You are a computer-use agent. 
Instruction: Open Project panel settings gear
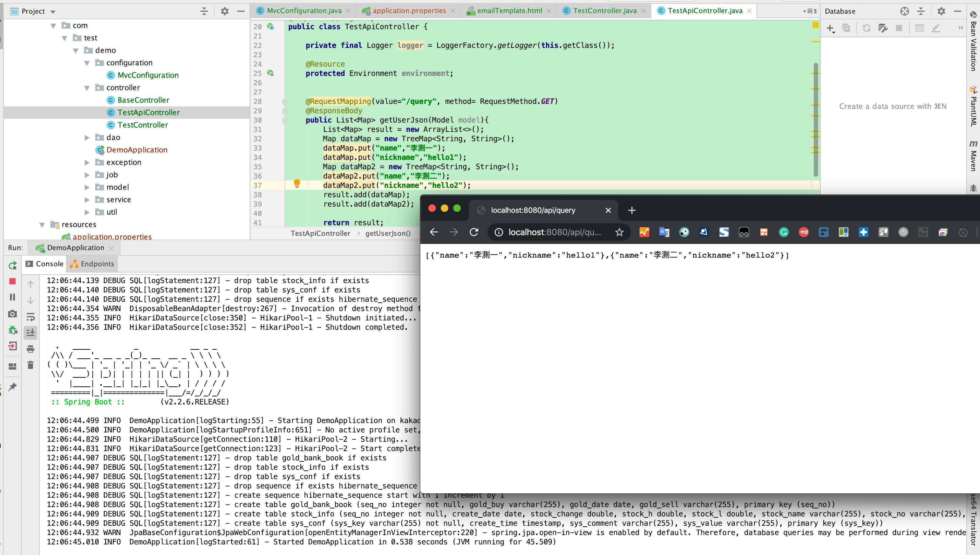coord(224,12)
